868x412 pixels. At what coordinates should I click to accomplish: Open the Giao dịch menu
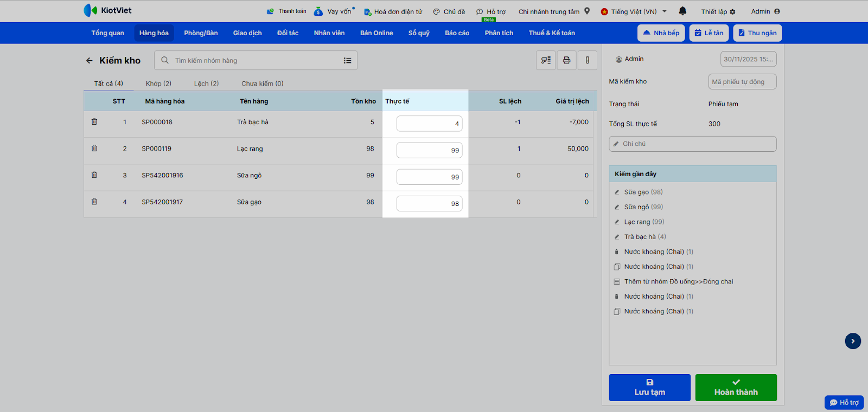tap(247, 33)
